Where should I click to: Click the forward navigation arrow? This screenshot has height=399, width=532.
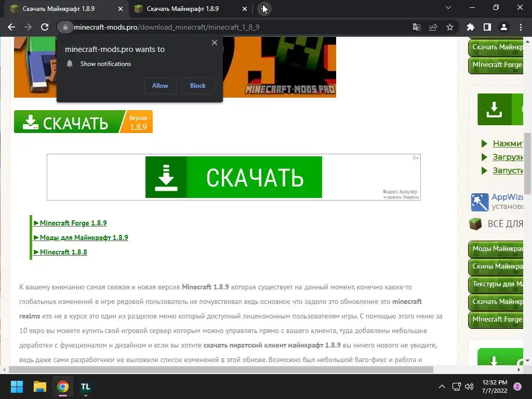coord(28,27)
